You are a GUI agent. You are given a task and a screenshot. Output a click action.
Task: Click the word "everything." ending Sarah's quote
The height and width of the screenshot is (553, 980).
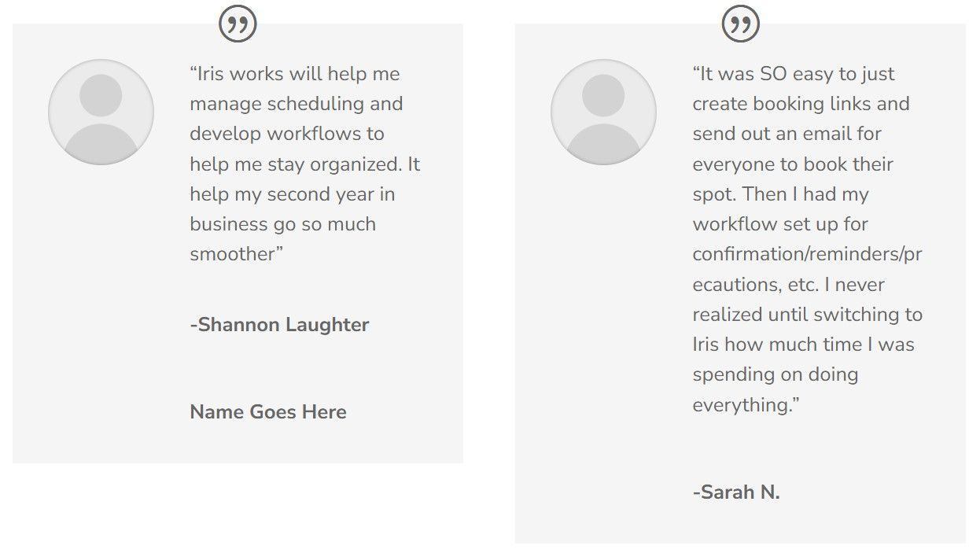tap(742, 405)
